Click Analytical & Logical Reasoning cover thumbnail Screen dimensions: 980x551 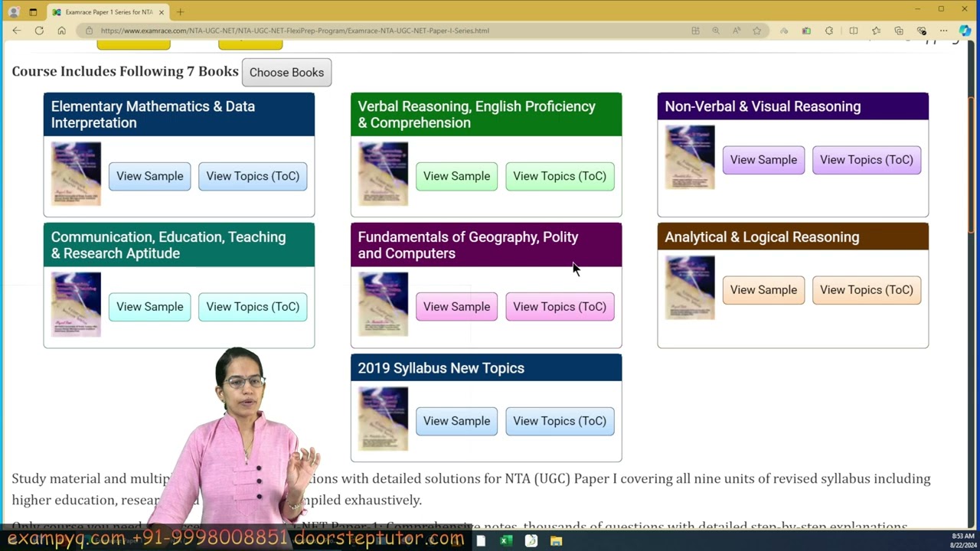pos(690,288)
